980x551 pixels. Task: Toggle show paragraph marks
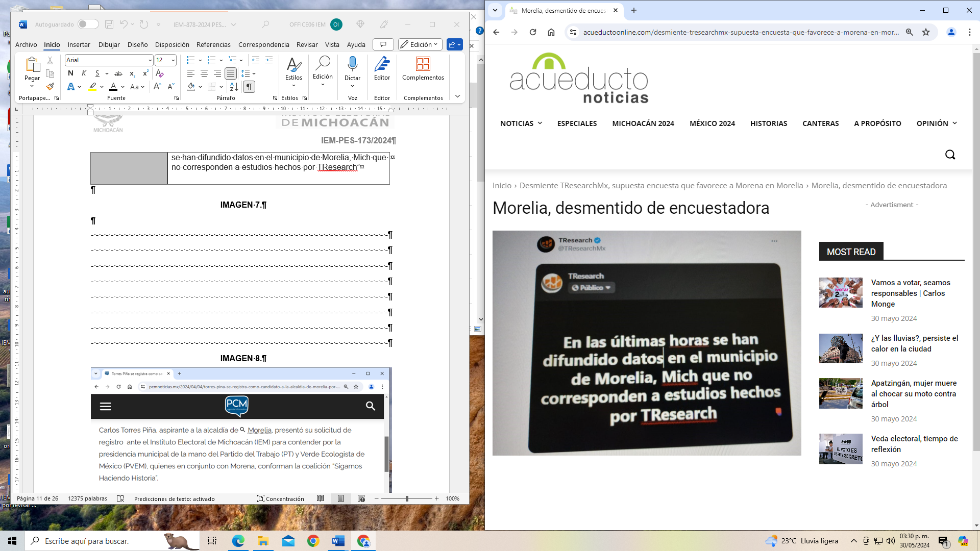[x=249, y=87]
